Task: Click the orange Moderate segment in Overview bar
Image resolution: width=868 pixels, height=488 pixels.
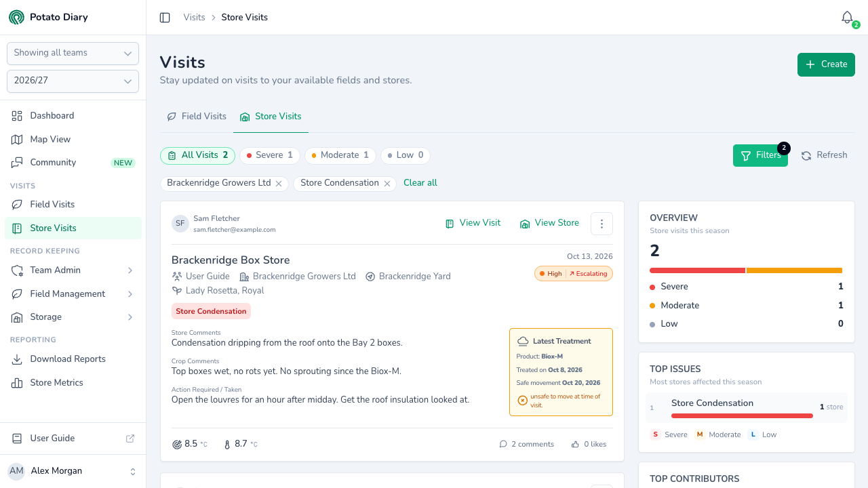Action: tap(794, 270)
